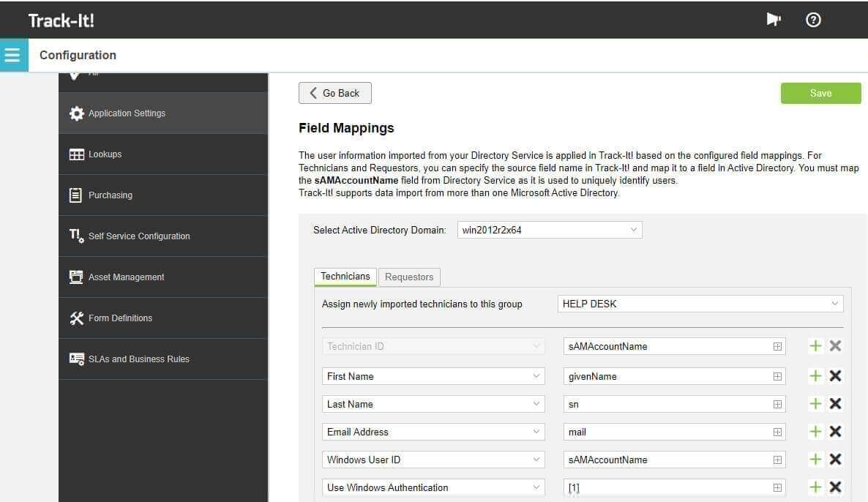The height and width of the screenshot is (502, 868).
Task: Go Back to the previous page
Action: coord(335,93)
